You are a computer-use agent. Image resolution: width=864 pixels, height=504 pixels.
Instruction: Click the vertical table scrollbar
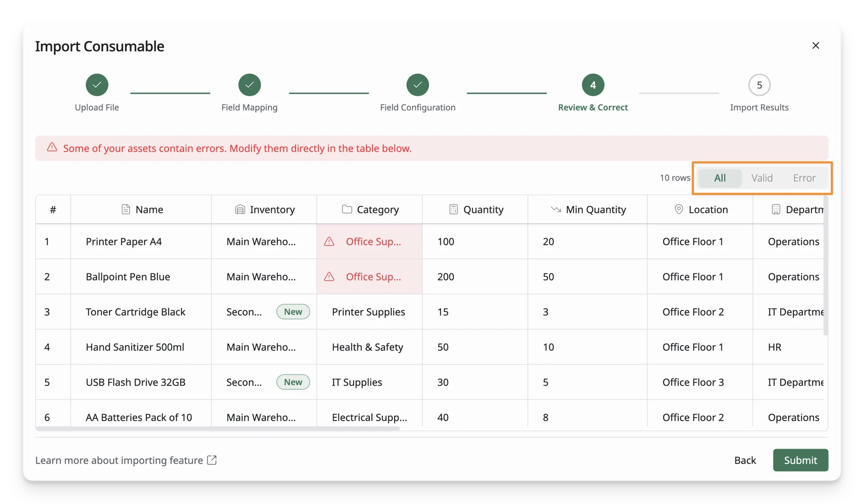(826, 265)
